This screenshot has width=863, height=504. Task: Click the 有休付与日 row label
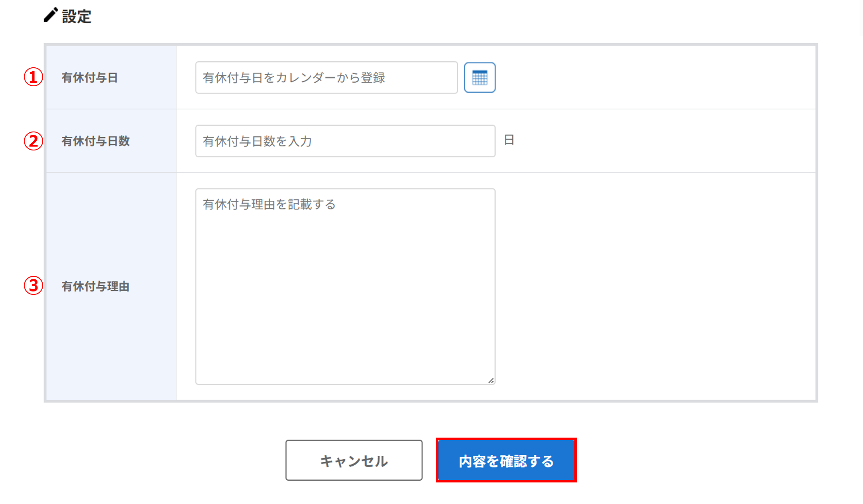(90, 78)
